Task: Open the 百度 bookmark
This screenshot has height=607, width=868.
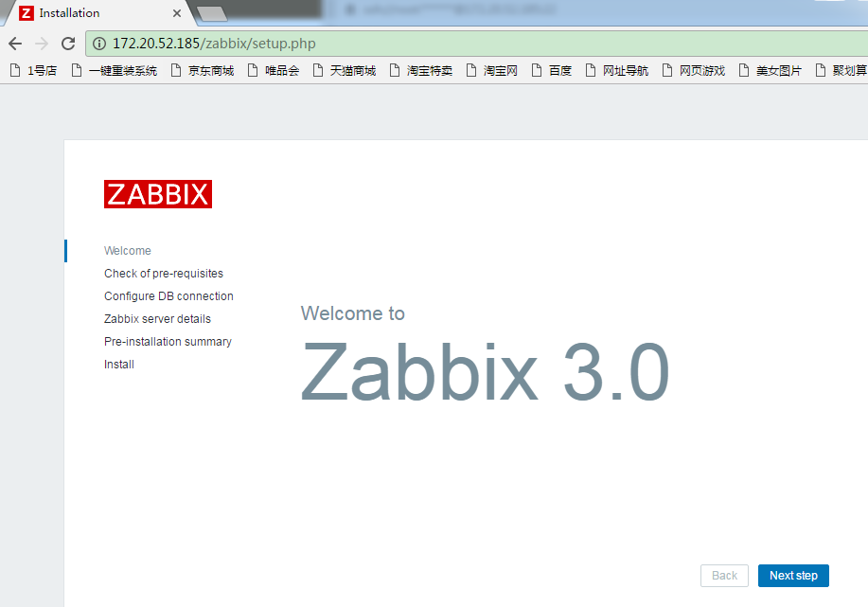Action: (x=552, y=70)
